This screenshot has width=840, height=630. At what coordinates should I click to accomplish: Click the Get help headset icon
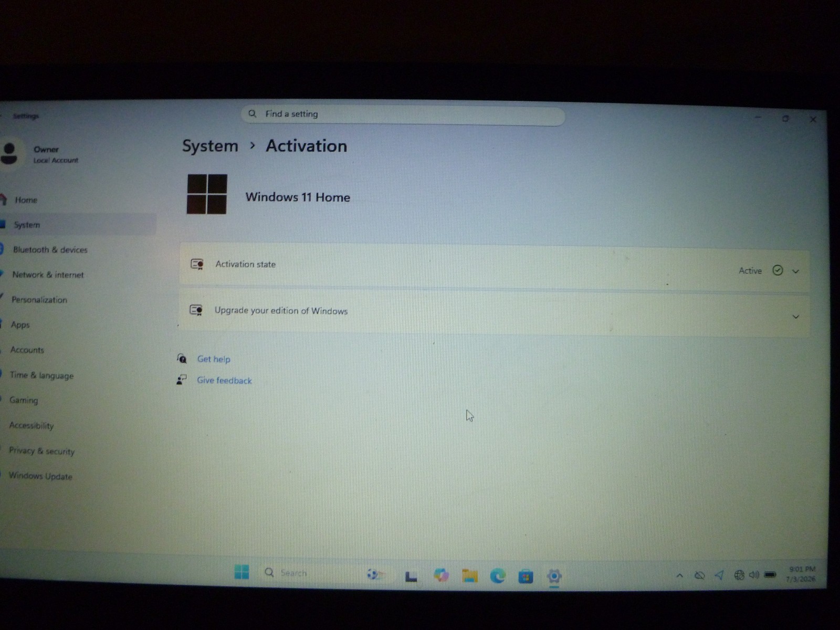(x=182, y=359)
